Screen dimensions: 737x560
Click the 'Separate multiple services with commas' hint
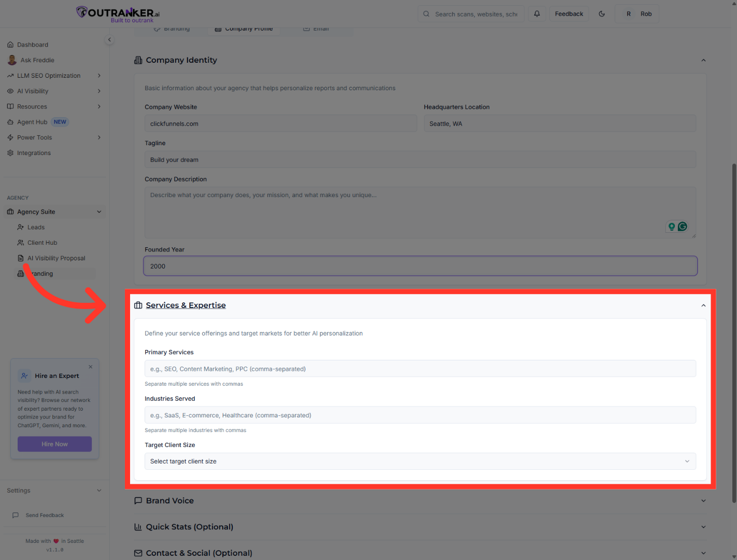(x=194, y=384)
